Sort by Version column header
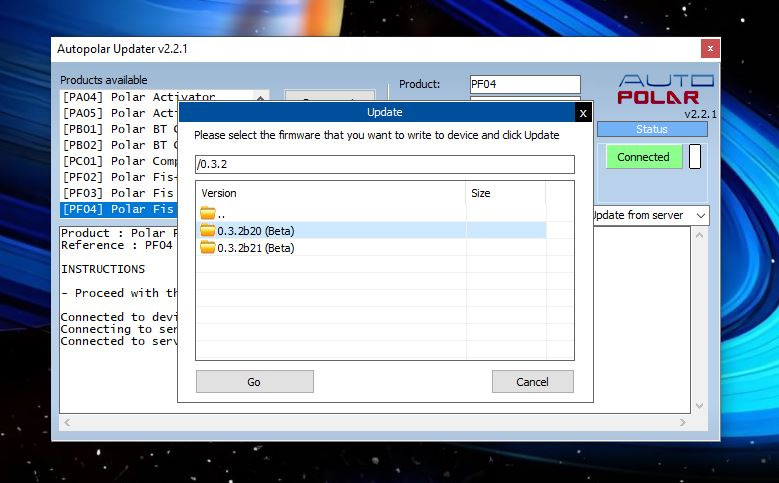 click(x=331, y=193)
